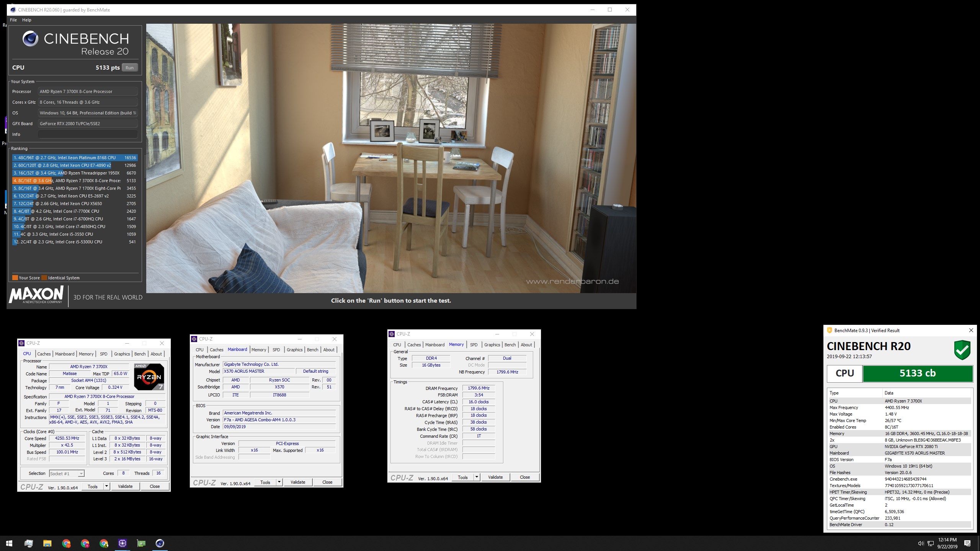Open the Cinebench taskbar icon
Screen dimensions: 980x551
tap(160, 543)
